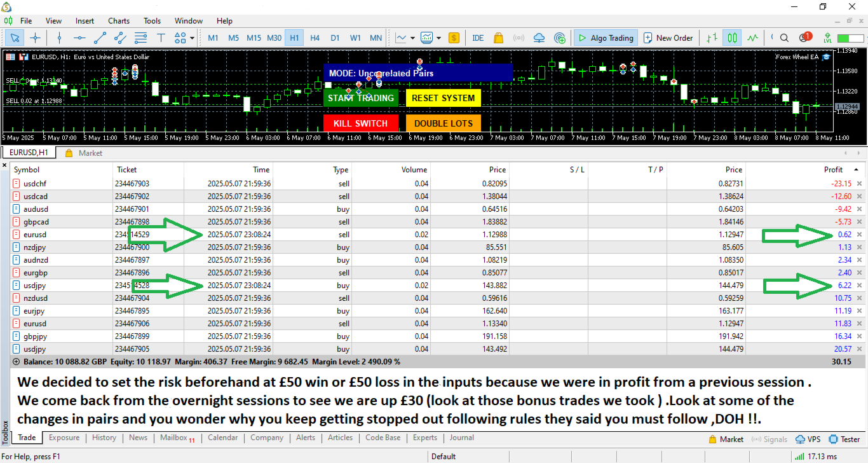Select the H1 timeframe
The height and width of the screenshot is (463, 868).
tap(294, 38)
